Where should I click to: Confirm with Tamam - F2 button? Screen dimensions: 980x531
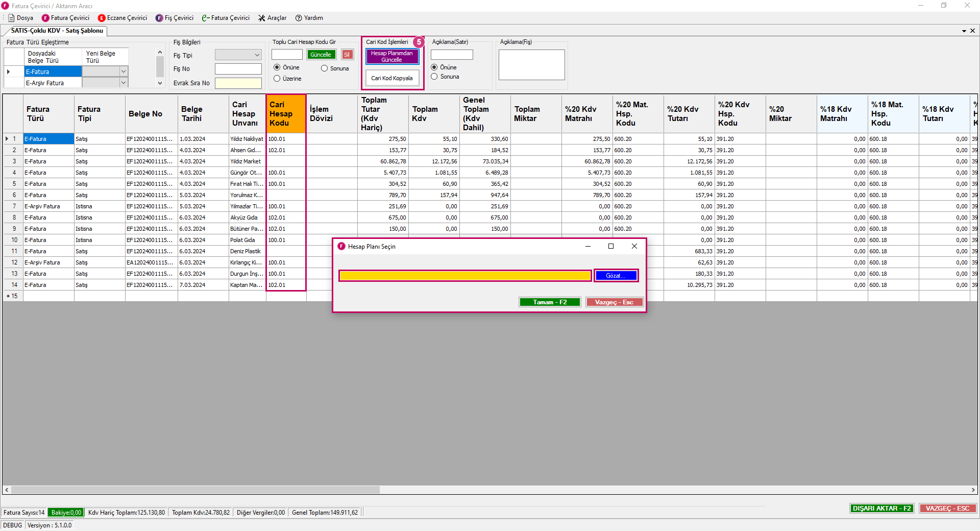pos(550,302)
